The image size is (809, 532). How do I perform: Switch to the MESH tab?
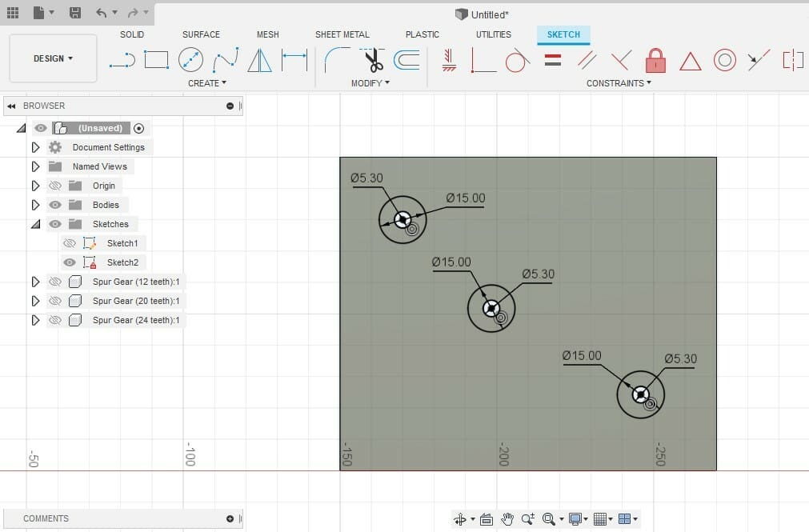point(268,34)
